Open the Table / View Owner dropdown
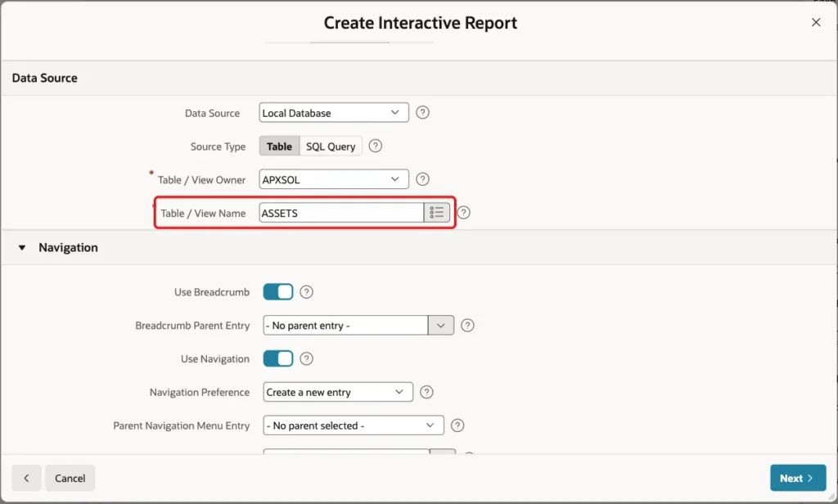The width and height of the screenshot is (838, 504). tap(334, 179)
